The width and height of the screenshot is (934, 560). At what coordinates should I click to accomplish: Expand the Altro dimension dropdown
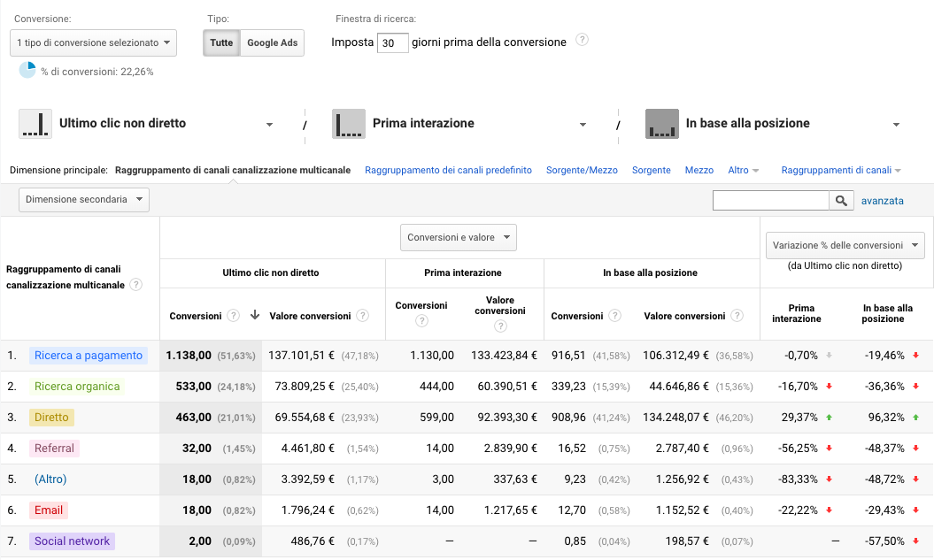(x=744, y=170)
